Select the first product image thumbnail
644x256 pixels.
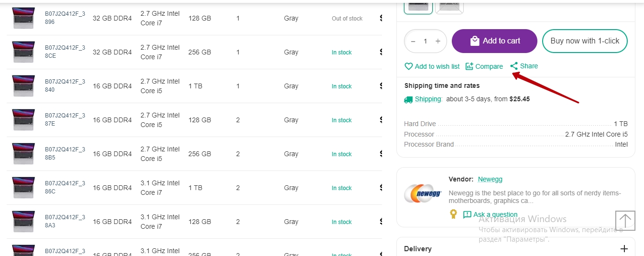point(418,6)
